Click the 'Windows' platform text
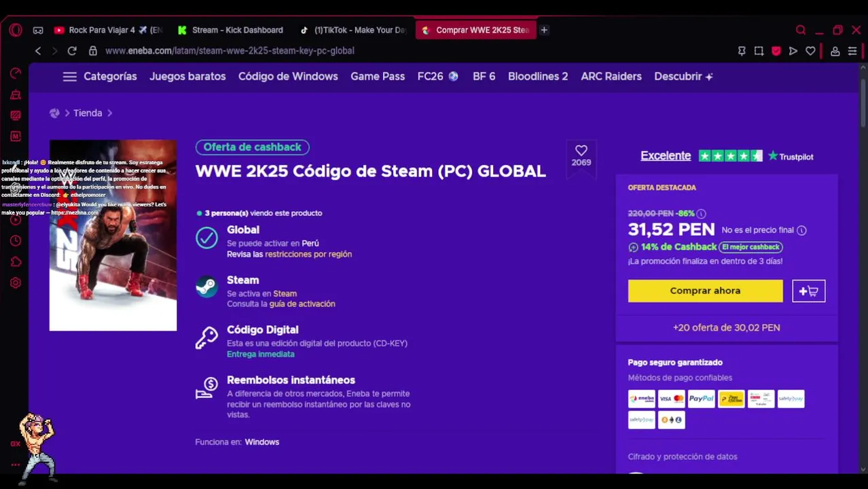Screen dimensions: 868x489 (261, 442)
